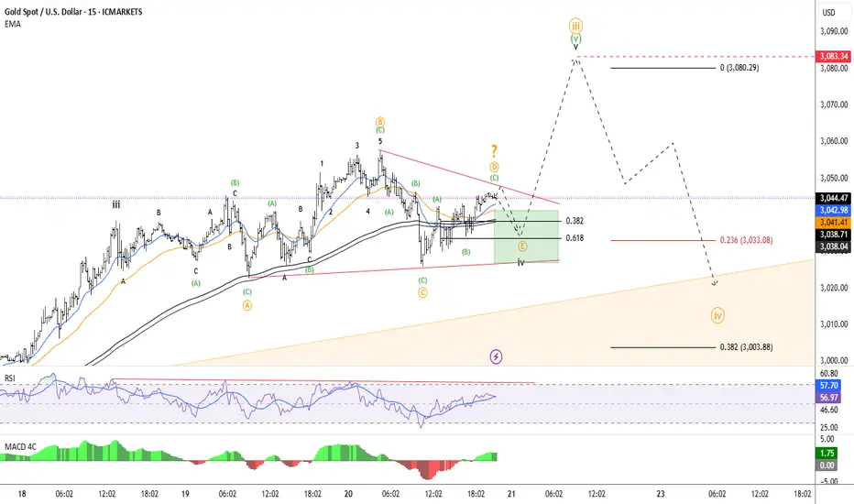Click date 18 on time axis
Viewport: 854px width, 504px height.
22,494
